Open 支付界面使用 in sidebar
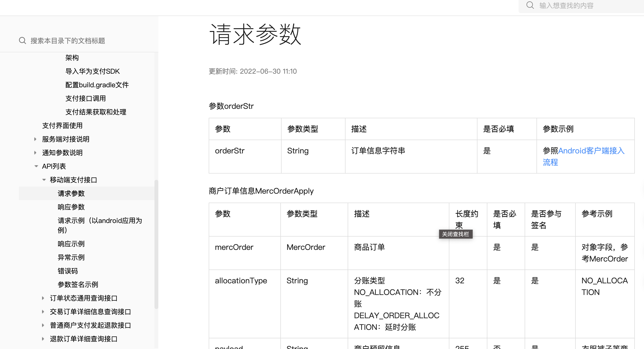 62,126
